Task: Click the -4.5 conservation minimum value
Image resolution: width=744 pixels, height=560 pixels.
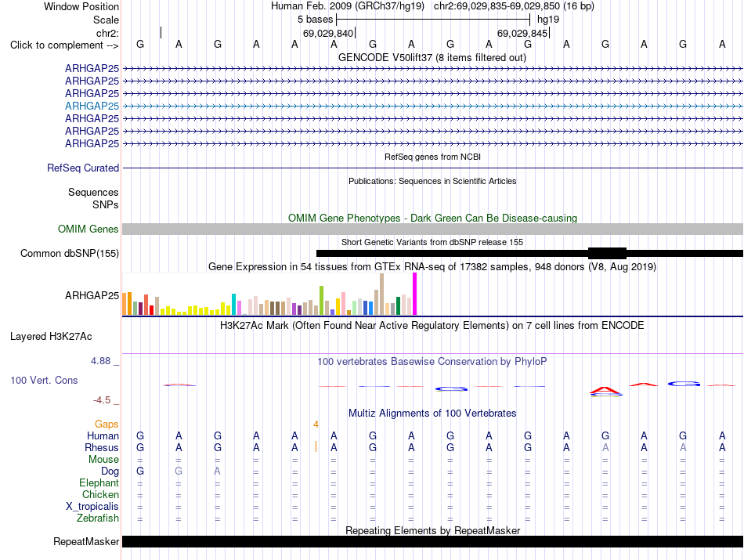Action: 102,400
